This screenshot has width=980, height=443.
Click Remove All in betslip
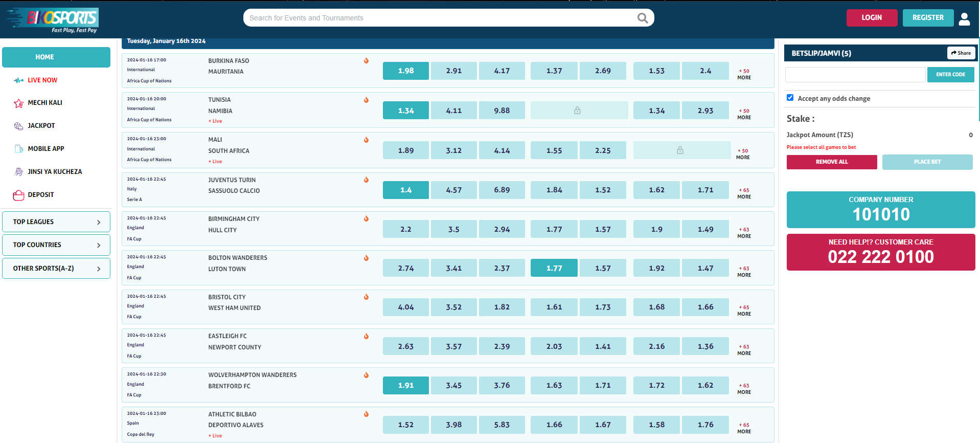tap(832, 162)
